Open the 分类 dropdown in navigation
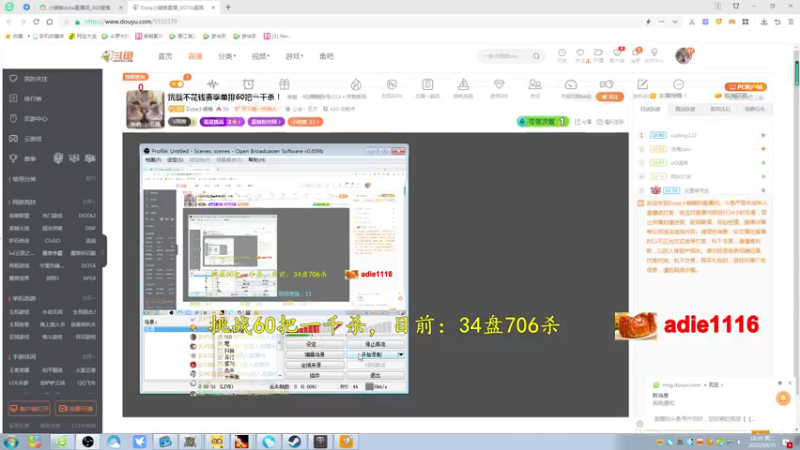Screen dimensions: 800x450 tap(227, 56)
